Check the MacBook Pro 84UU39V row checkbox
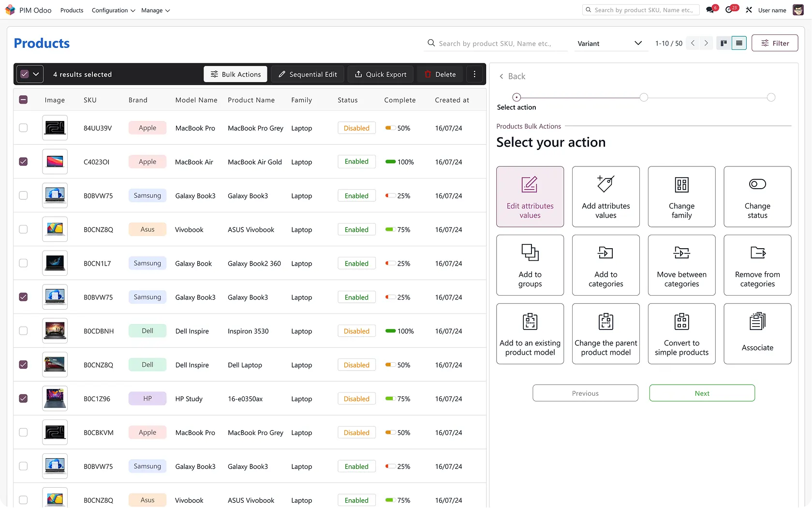This screenshot has height=508, width=812. [x=23, y=128]
